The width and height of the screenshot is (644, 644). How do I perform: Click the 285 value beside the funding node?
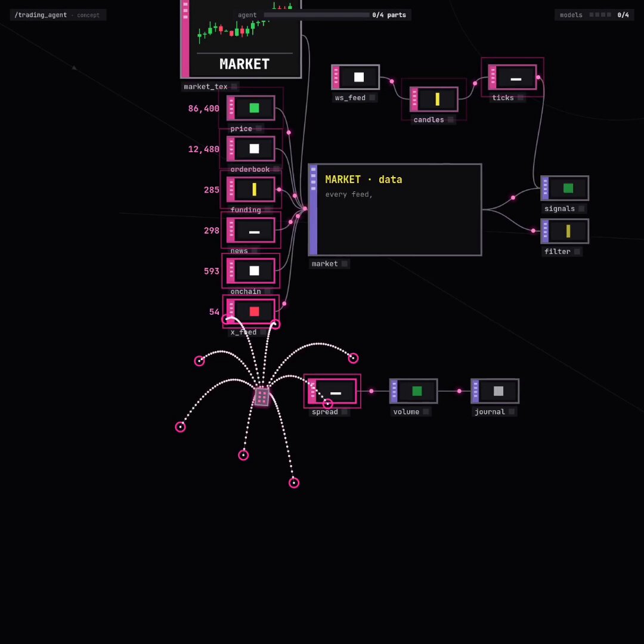tap(212, 190)
